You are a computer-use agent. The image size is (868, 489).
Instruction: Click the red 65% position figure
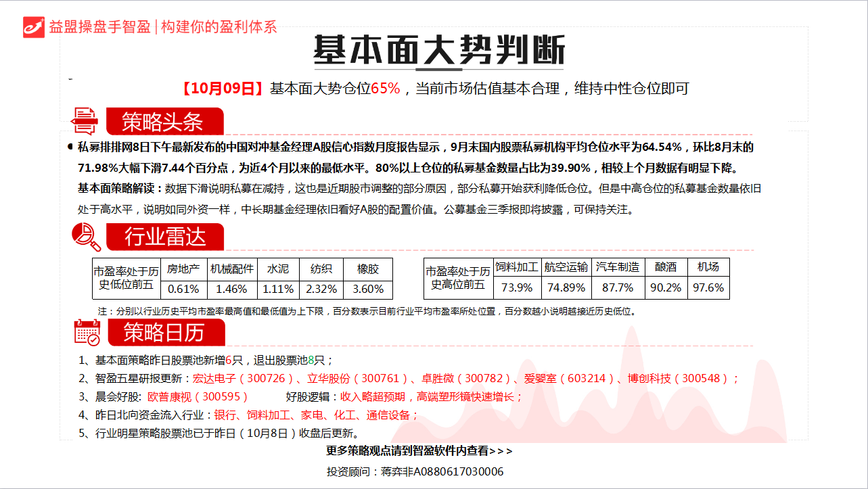386,89
